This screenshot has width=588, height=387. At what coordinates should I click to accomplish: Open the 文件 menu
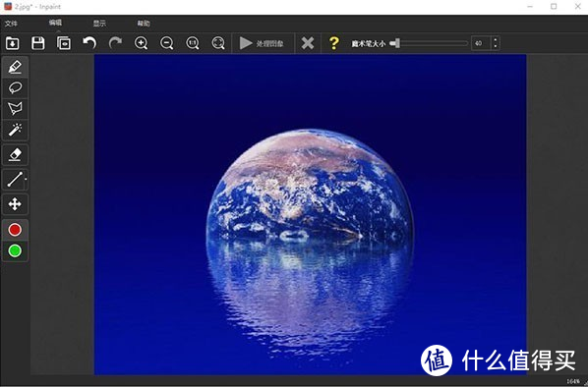(x=11, y=24)
